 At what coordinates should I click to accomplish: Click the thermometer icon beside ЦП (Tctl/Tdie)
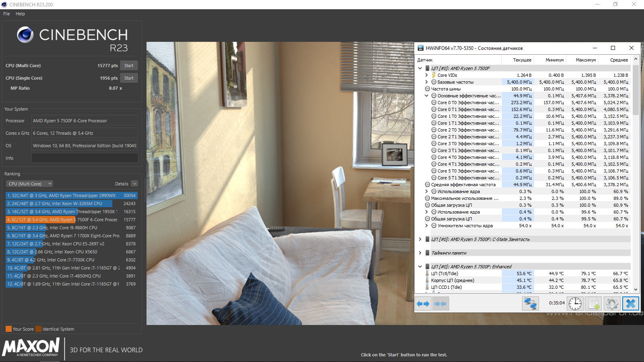pos(427,274)
